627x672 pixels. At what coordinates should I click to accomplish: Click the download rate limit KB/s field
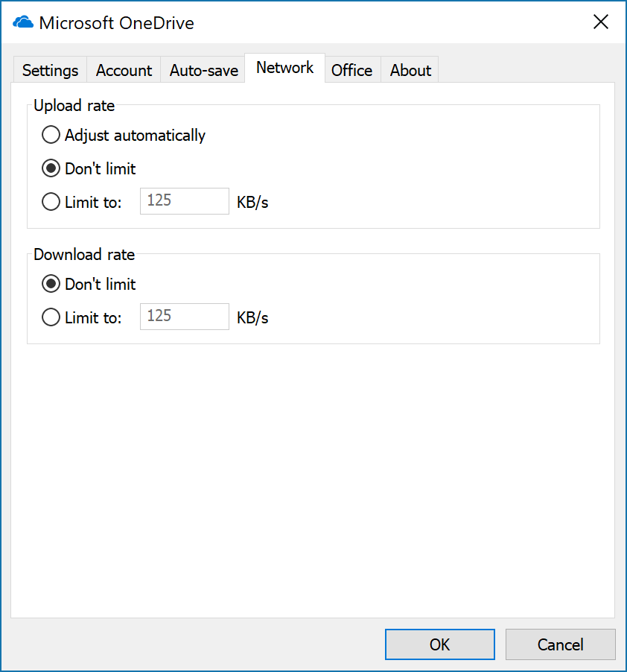point(184,317)
